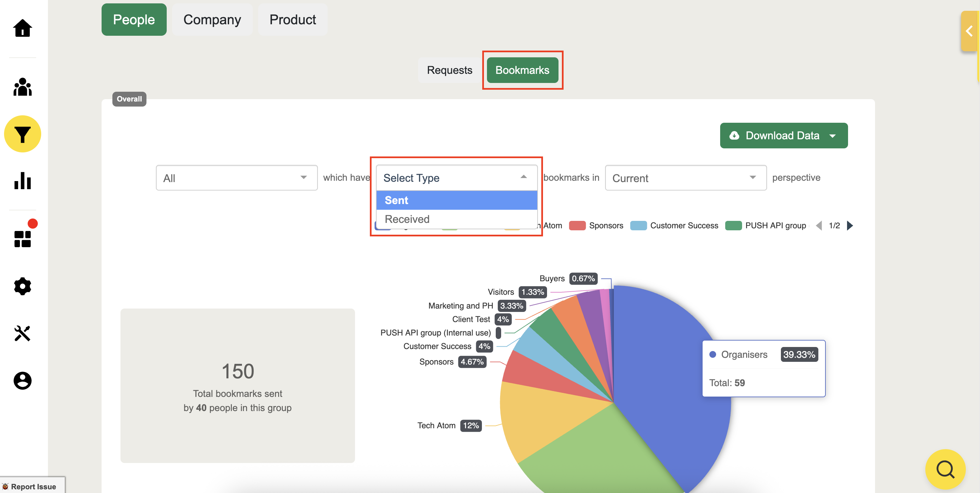The width and height of the screenshot is (980, 493).
Task: Go to next legend page arrow
Action: [x=850, y=225]
